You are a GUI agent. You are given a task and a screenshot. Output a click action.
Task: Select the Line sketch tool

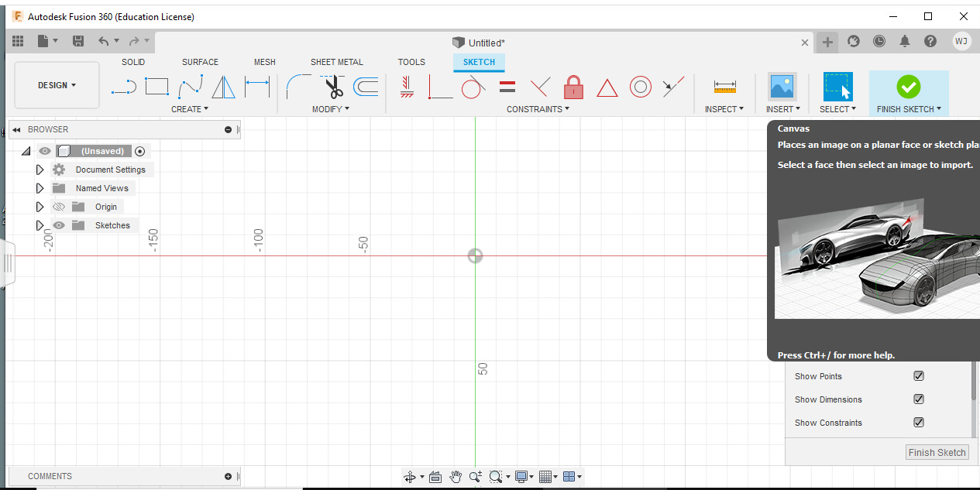[124, 87]
